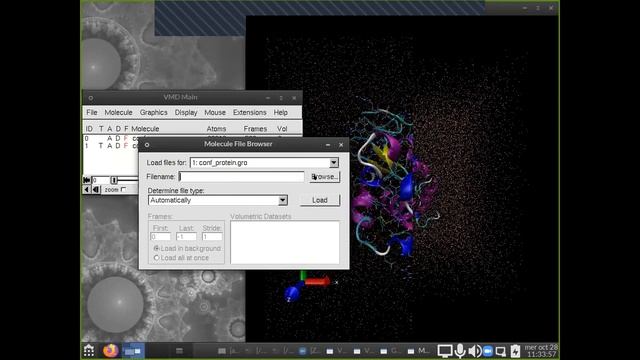640x360 pixels.
Task: Click into the Filename input field
Action: pos(241,177)
